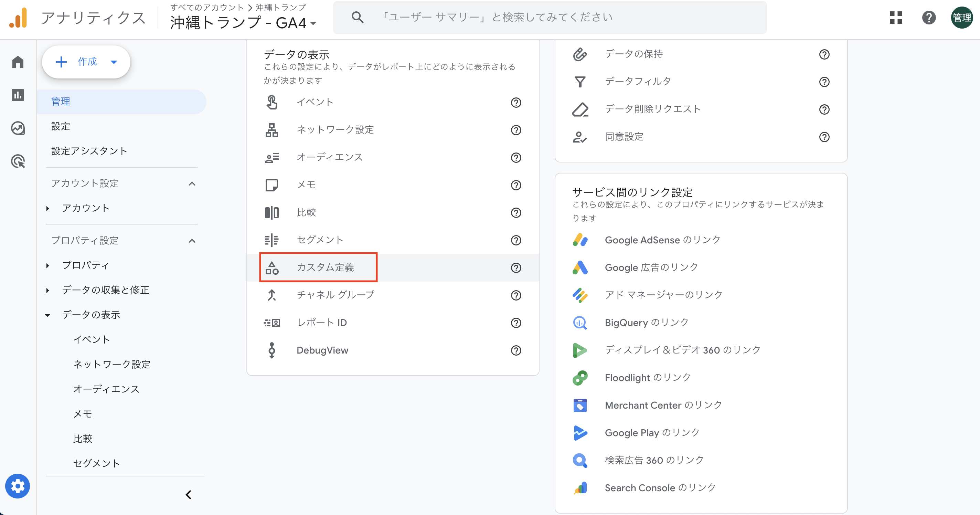Collapse the sidebar with the left arrow

click(x=188, y=494)
